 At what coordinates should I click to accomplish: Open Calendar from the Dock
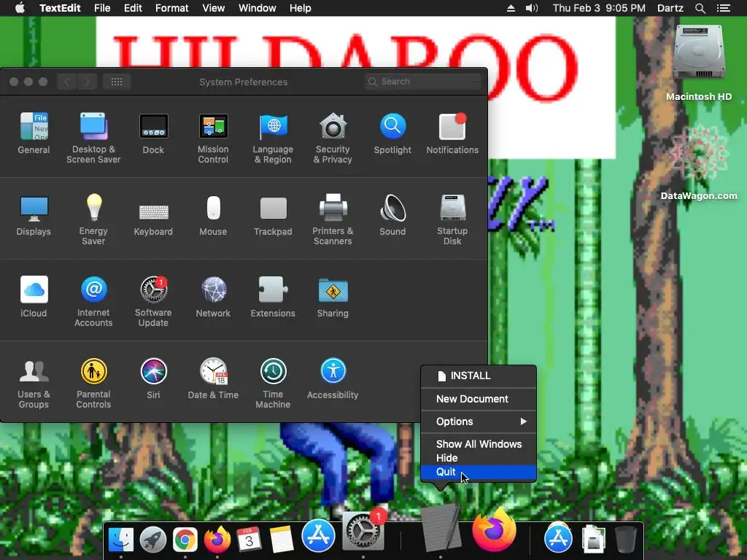coord(249,540)
